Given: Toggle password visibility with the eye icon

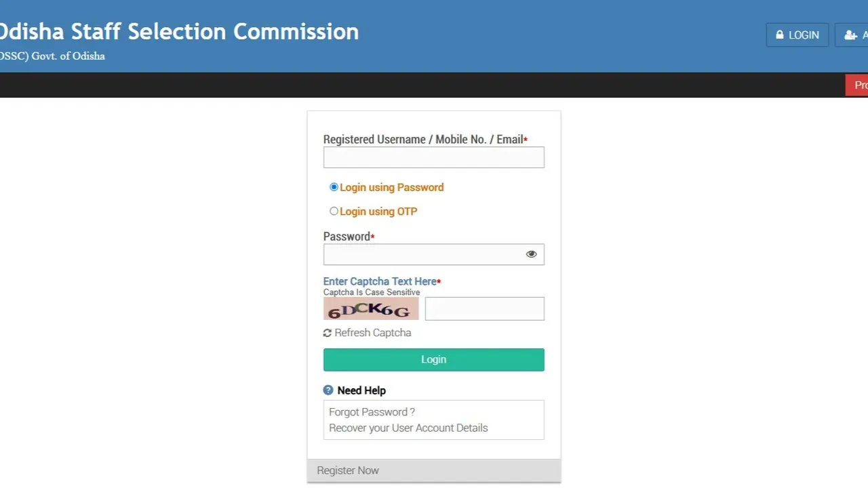Looking at the screenshot, I should pyautogui.click(x=531, y=253).
